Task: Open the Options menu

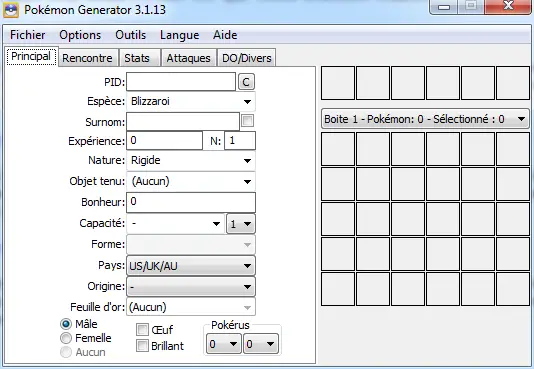Action: [80, 35]
